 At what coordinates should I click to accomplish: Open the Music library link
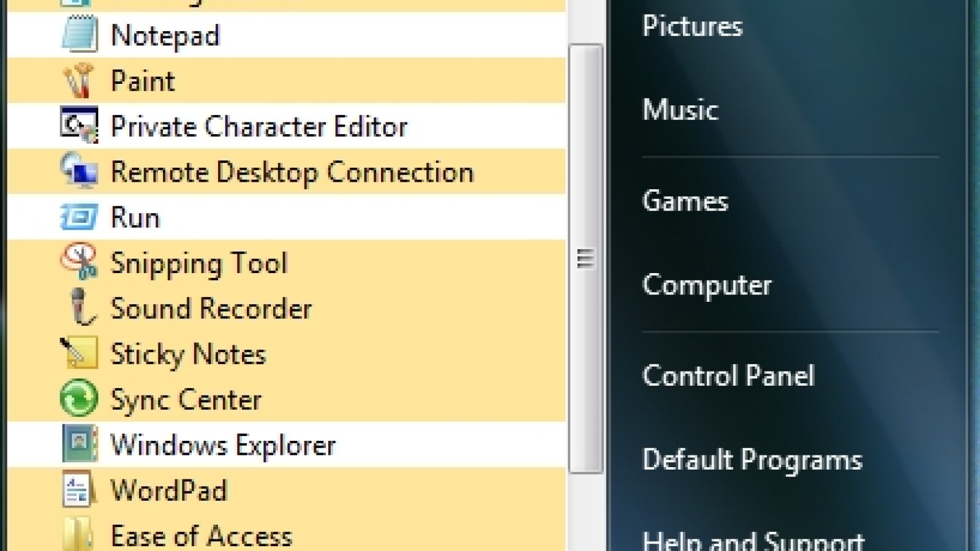click(680, 110)
